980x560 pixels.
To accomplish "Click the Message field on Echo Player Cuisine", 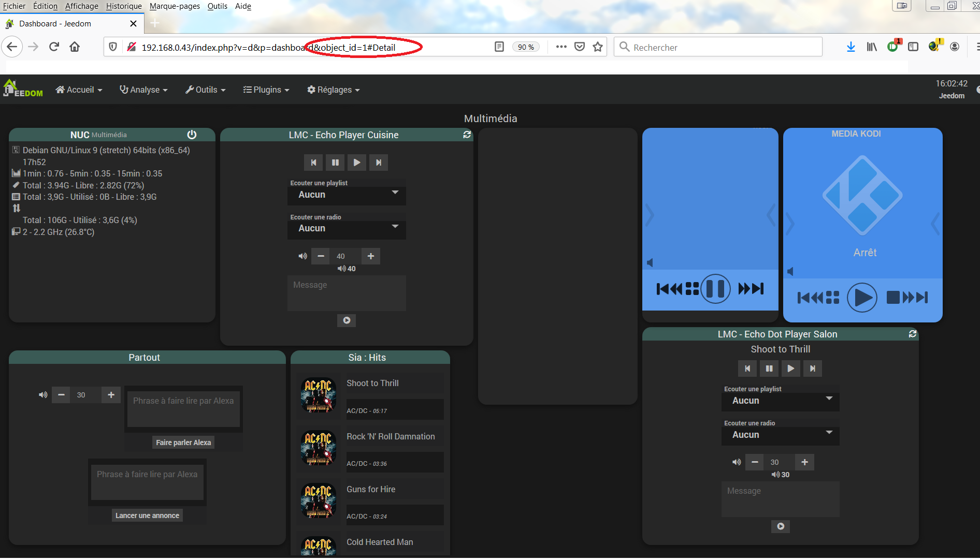I will pos(347,293).
